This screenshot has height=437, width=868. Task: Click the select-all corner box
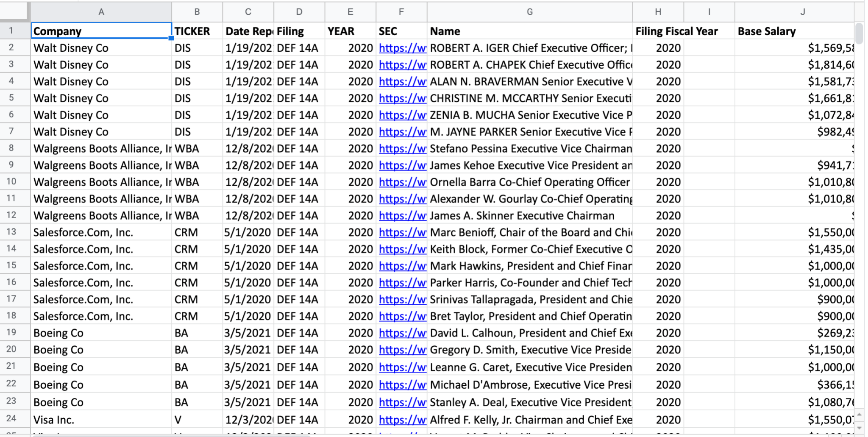[x=15, y=11]
